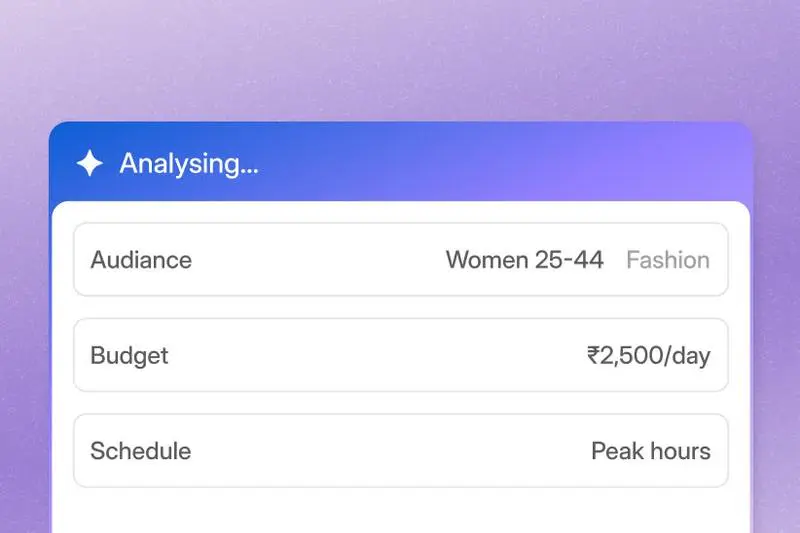Screen dimensions: 800x533
Task: Click the blue gradient header bar
Action: pyautogui.click(x=401, y=161)
